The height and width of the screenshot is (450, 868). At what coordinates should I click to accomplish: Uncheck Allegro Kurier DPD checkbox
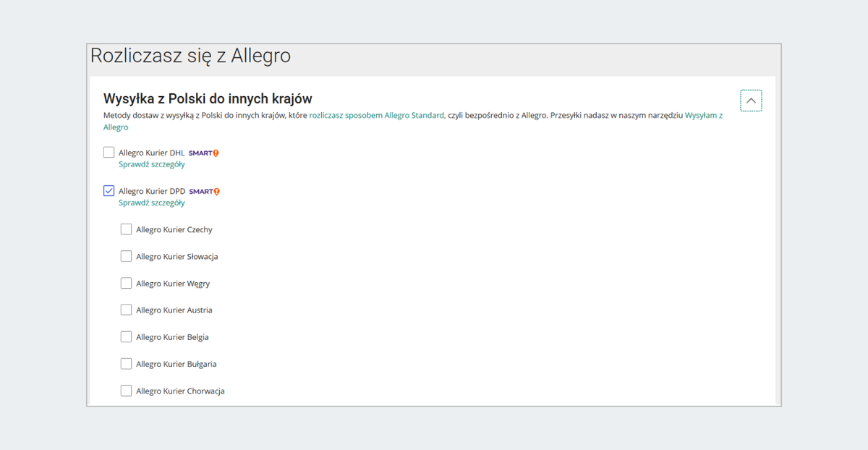point(109,191)
